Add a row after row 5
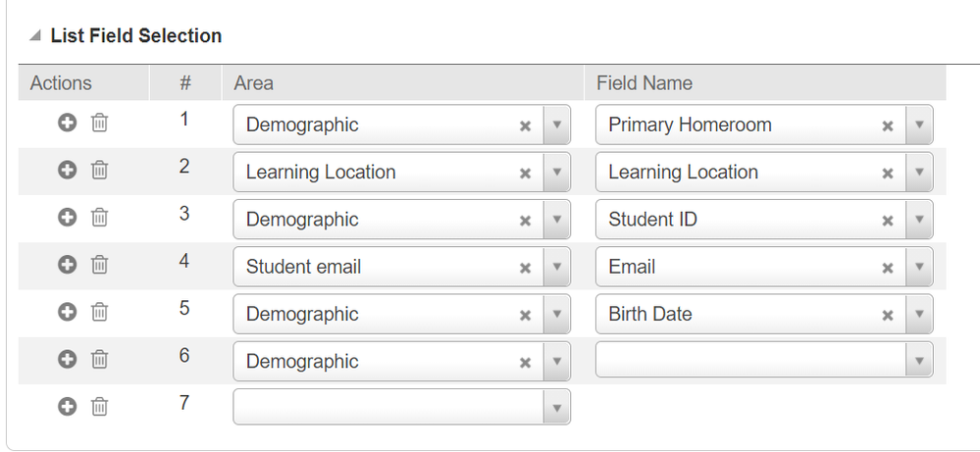This screenshot has height=452, width=980. point(67,312)
